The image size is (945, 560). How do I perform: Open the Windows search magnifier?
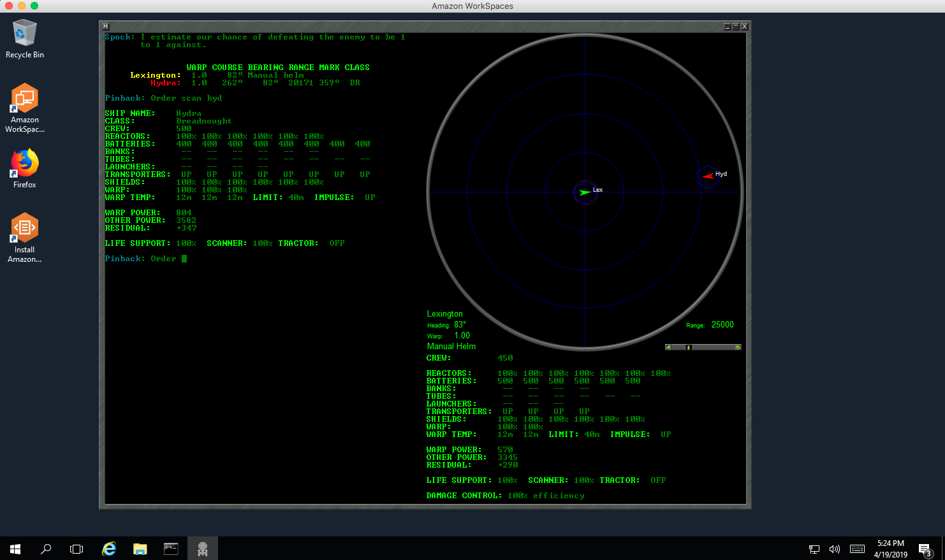click(x=46, y=549)
